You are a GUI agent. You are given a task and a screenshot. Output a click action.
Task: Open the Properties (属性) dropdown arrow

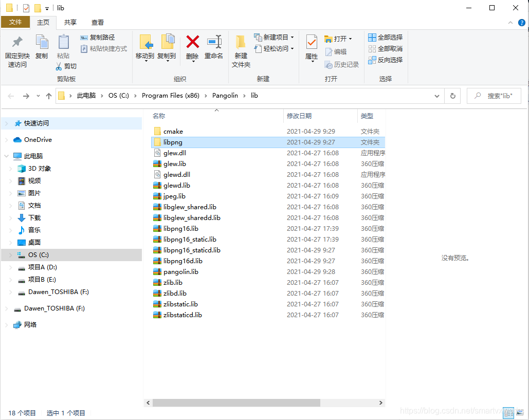tap(313, 62)
